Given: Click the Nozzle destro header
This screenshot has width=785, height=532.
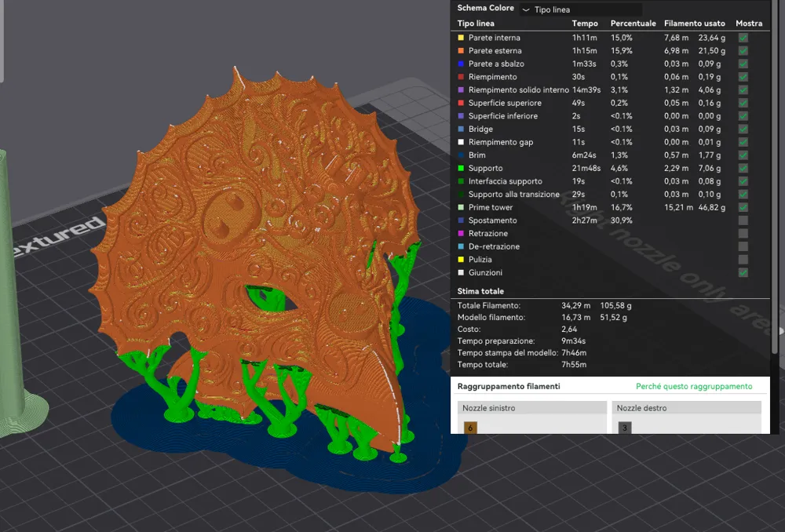Looking at the screenshot, I should click(686, 408).
